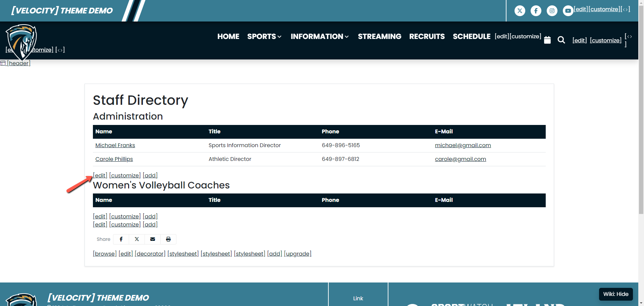
Task: Open the Streaming menu item
Action: 379,36
